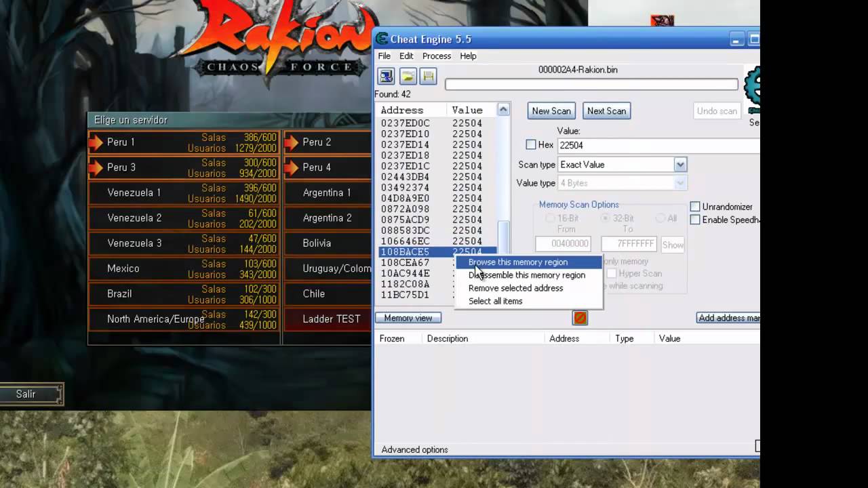Screen dimensions: 868x488
Task: Select Bolivia server
Action: (328, 243)
